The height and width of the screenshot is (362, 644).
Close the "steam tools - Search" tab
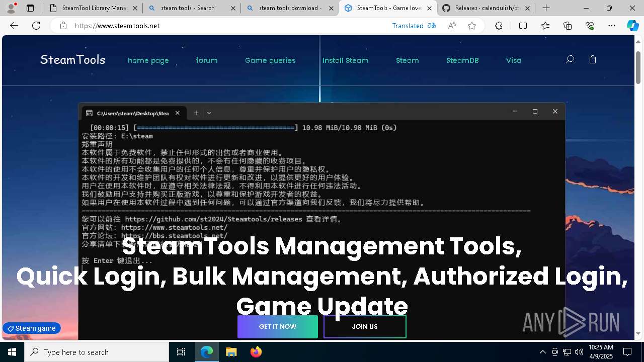click(x=233, y=8)
